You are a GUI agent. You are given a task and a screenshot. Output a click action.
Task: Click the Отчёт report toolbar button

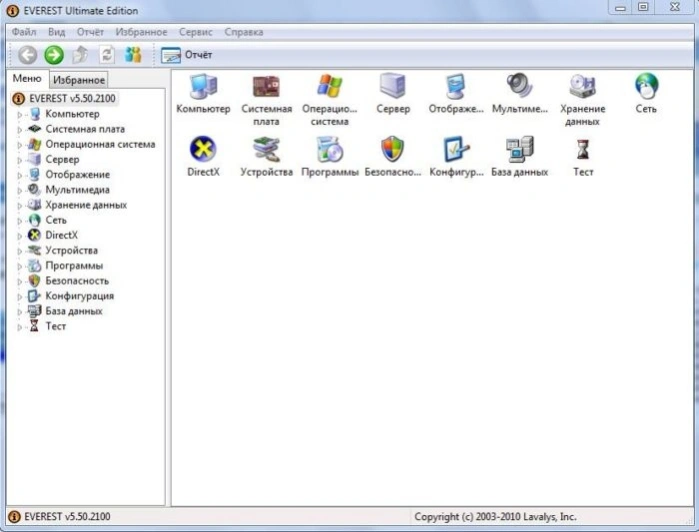pos(186,55)
